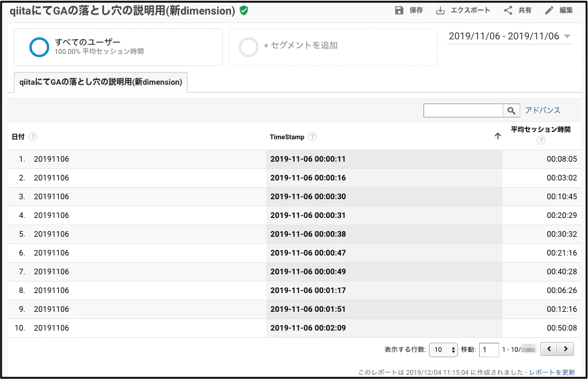Click timestamp 2019-11-06 00:00:31
Image resolution: width=588 pixels, height=379 pixels.
[308, 216]
